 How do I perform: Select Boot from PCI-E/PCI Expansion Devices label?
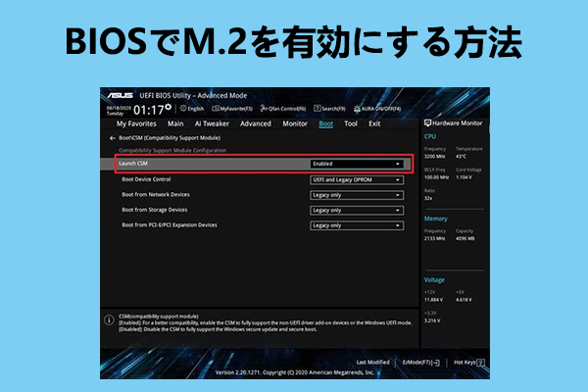click(170, 225)
